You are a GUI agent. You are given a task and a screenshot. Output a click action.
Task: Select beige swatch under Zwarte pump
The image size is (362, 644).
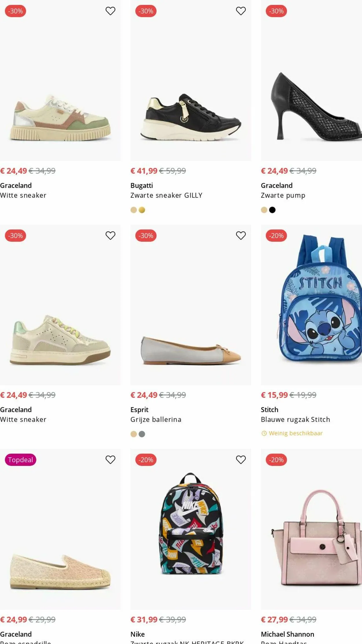264,210
